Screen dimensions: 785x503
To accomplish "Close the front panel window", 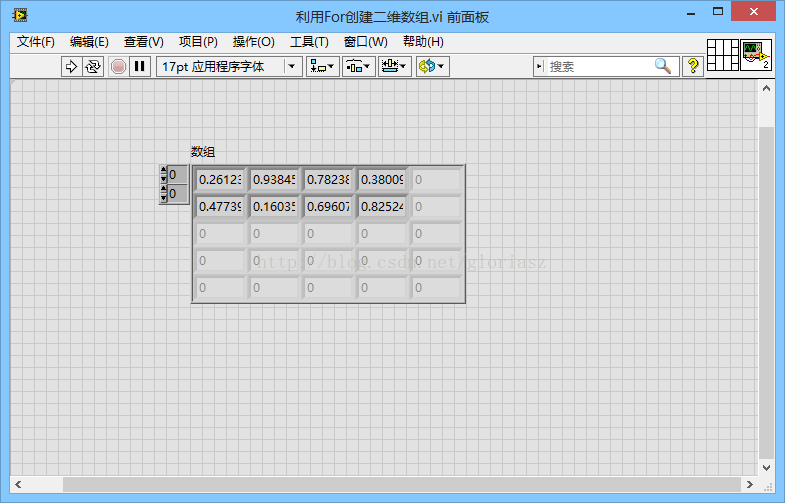I will coord(753,12).
